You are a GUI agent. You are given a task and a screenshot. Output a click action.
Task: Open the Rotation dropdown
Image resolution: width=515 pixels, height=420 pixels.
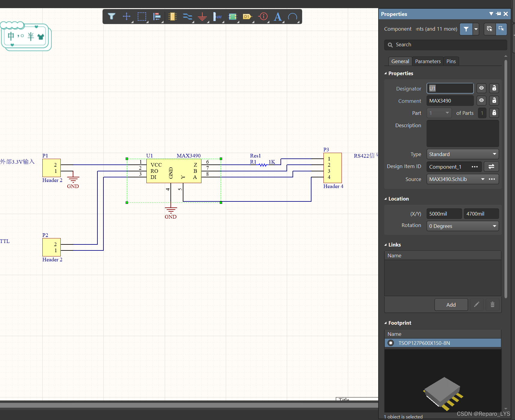tap(462, 226)
